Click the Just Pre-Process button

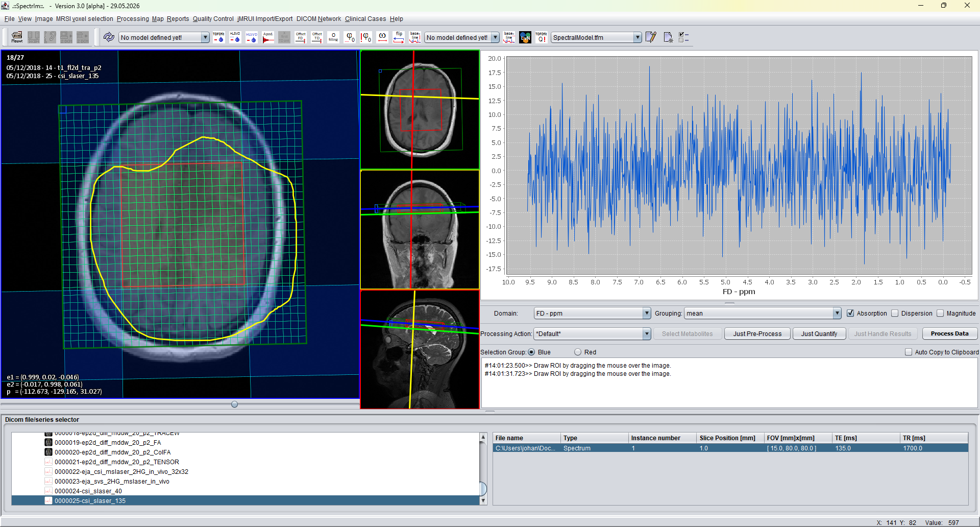coord(757,334)
